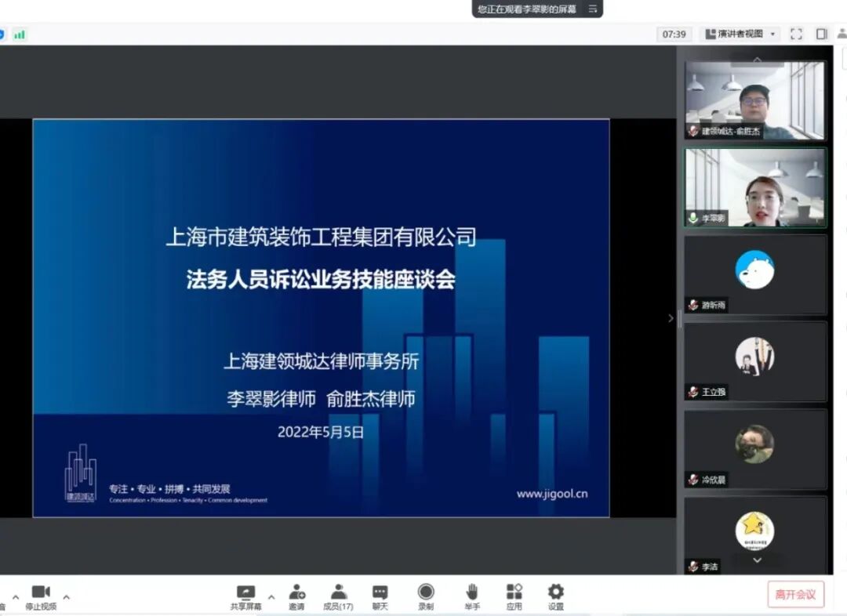Expand share screen options arrow
Viewport: 847px width, 616px height.
(x=271, y=597)
